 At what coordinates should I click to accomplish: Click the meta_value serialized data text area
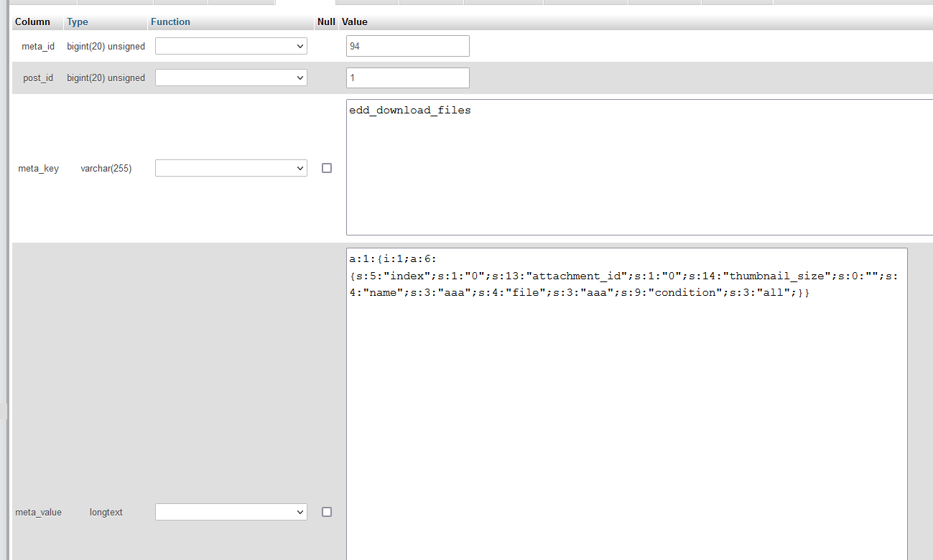[627, 404]
